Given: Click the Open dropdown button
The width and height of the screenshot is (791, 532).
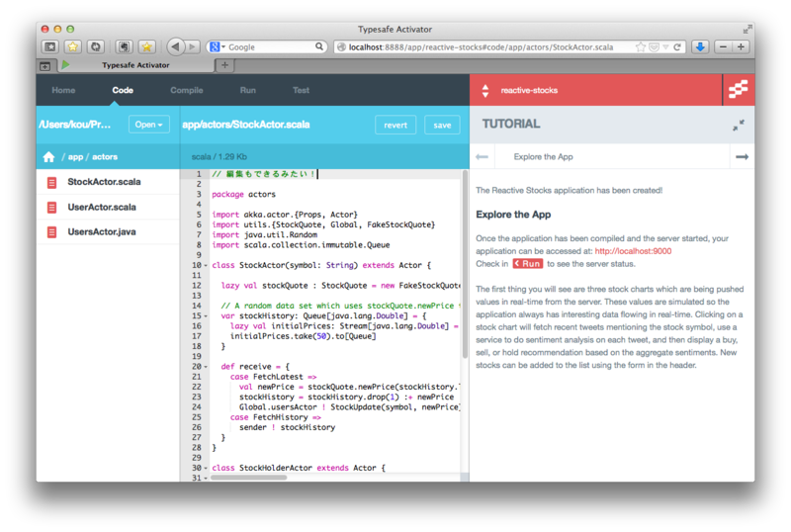Looking at the screenshot, I should pyautogui.click(x=149, y=125).
